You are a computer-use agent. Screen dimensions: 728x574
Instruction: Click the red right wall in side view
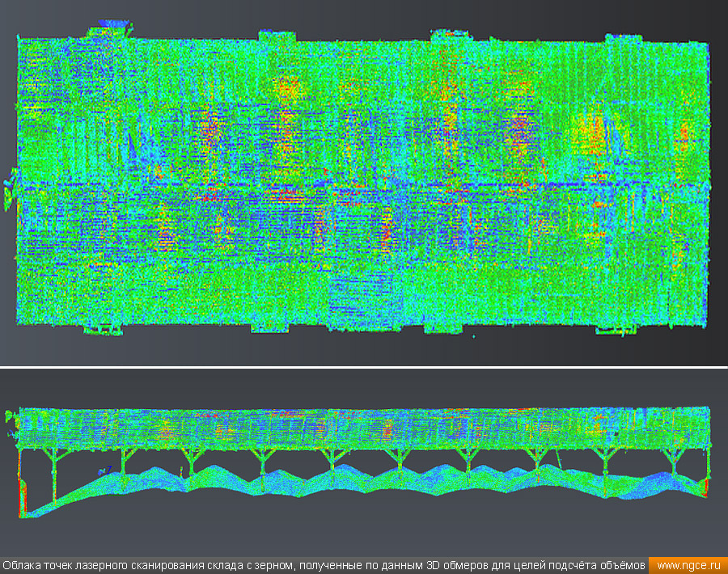coord(706,487)
